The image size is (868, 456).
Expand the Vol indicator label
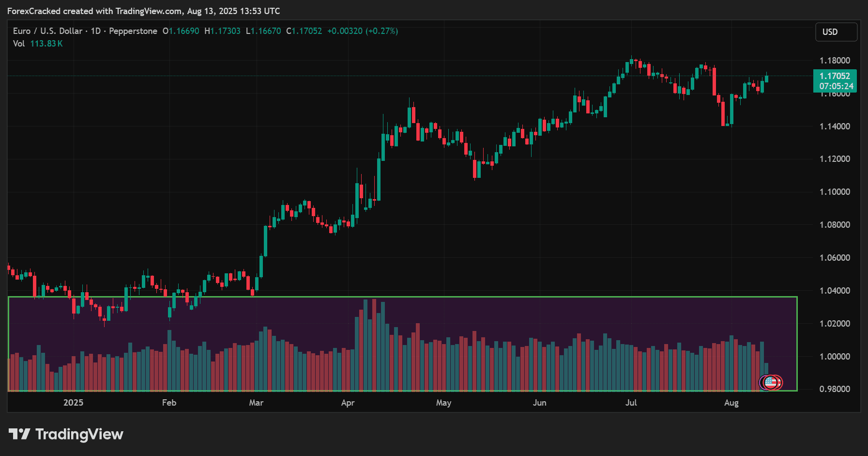pyautogui.click(x=18, y=43)
